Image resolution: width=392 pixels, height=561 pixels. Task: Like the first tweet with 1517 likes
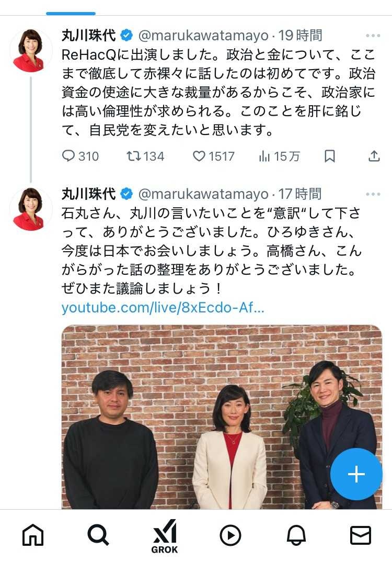(x=214, y=156)
